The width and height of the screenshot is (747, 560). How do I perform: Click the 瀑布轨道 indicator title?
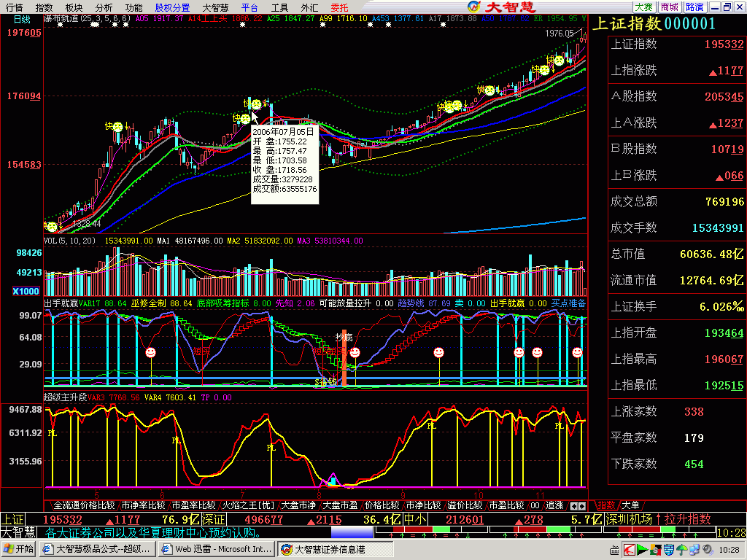[62, 18]
